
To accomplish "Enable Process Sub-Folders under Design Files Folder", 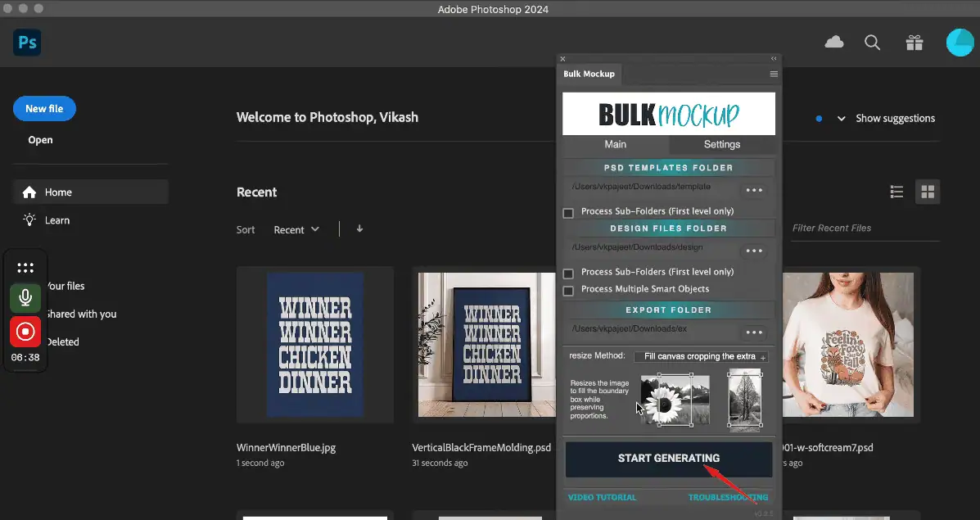I will coord(568,274).
